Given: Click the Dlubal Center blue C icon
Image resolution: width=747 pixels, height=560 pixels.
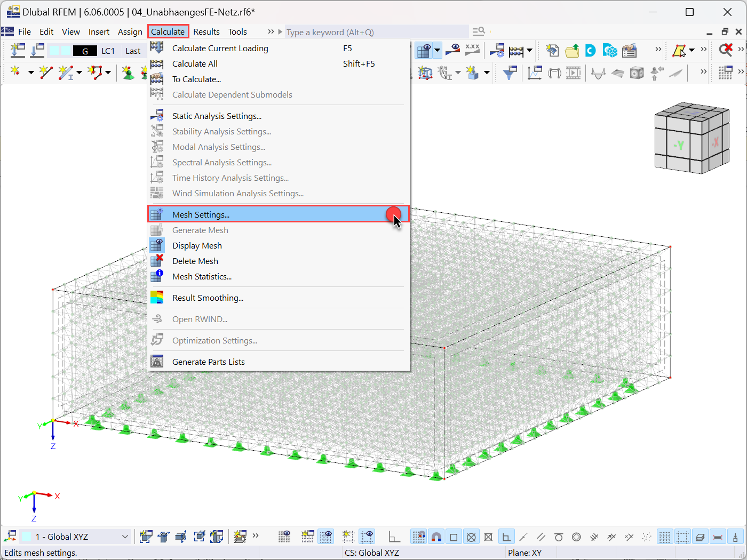Looking at the screenshot, I should coord(590,50).
